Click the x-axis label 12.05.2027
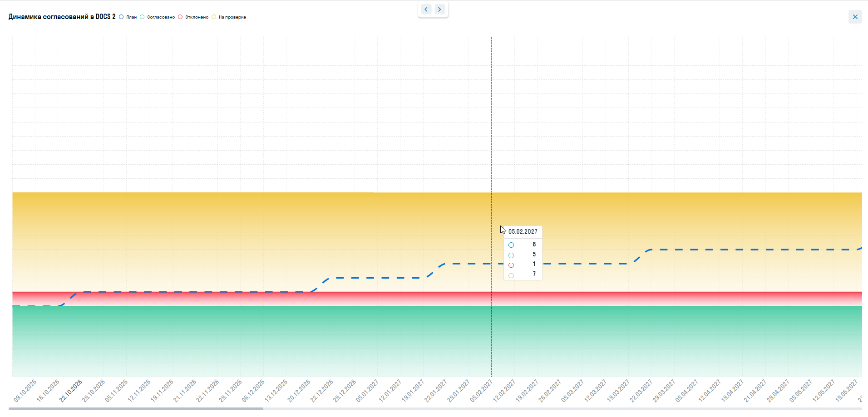This screenshot has width=868, height=417. coord(824,391)
